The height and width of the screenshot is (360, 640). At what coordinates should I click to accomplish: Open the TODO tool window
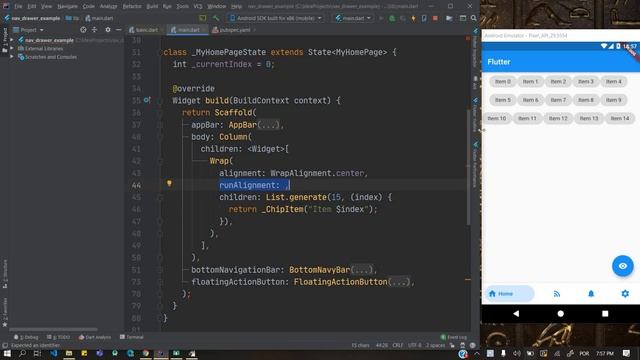click(x=59, y=337)
